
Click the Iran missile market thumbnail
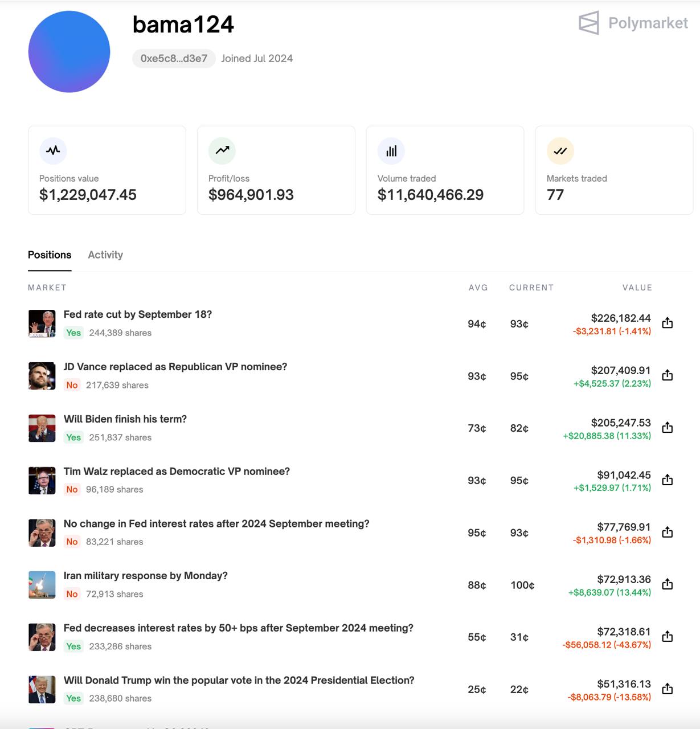click(42, 585)
